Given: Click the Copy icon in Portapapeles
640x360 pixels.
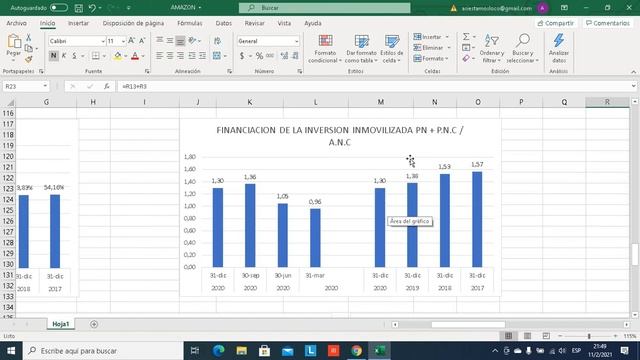Looking at the screenshot, I should point(29,48).
